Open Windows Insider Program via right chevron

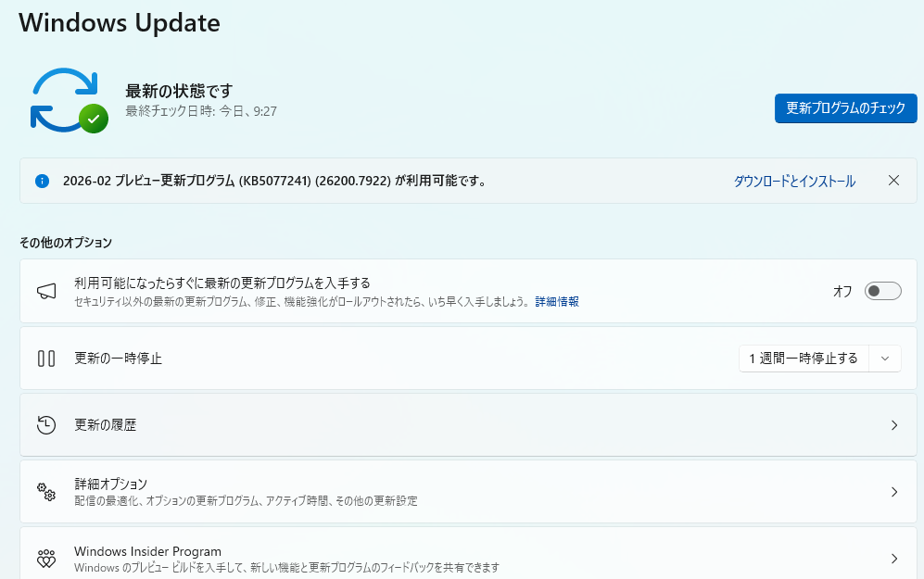[x=893, y=559]
